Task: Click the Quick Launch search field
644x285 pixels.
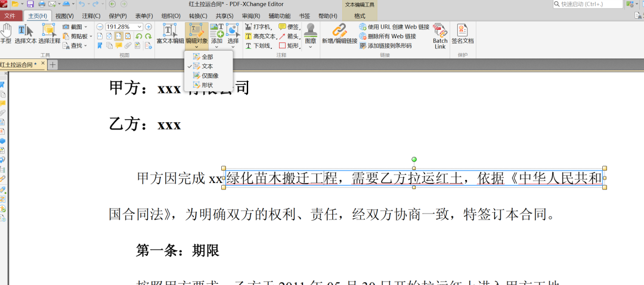Action: pos(587,4)
